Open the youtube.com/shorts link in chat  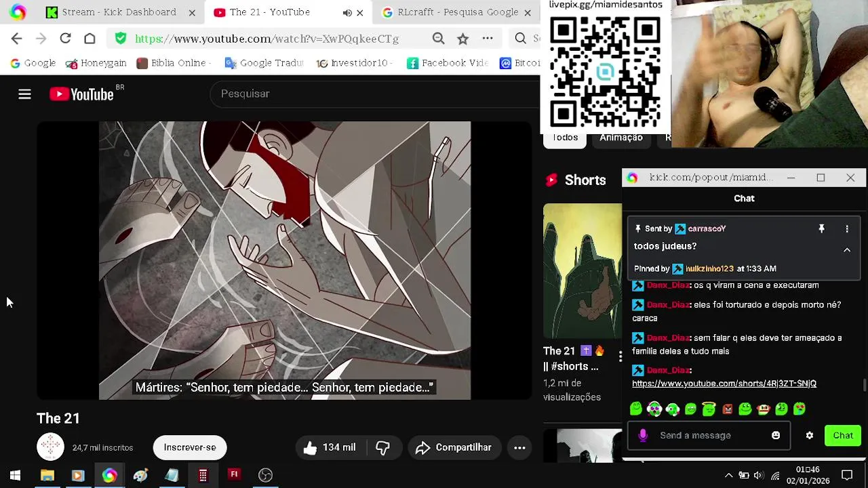pyautogui.click(x=724, y=384)
